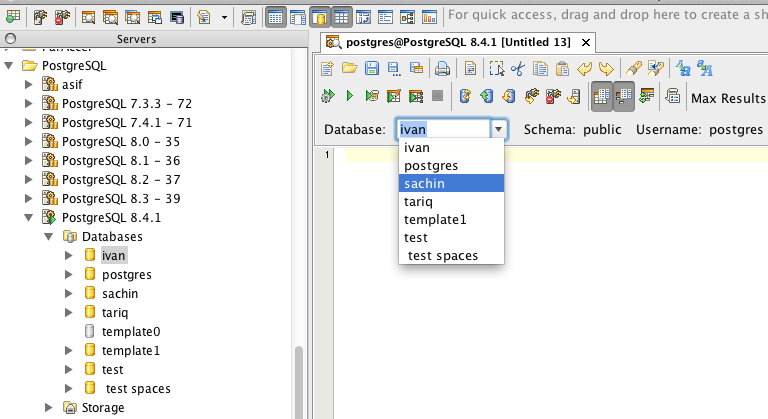Collapse the PostgreSQL 8.4.1 server node
This screenshot has height=419, width=768.
click(29, 217)
